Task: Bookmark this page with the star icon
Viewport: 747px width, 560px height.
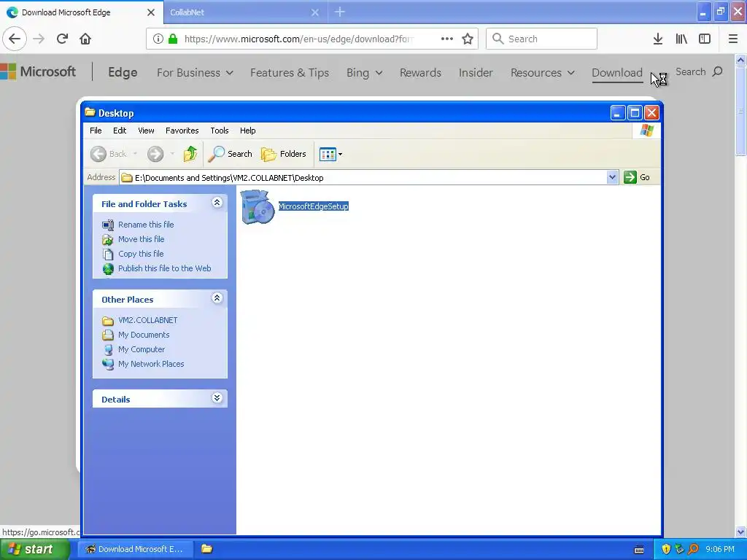Action: click(x=468, y=39)
